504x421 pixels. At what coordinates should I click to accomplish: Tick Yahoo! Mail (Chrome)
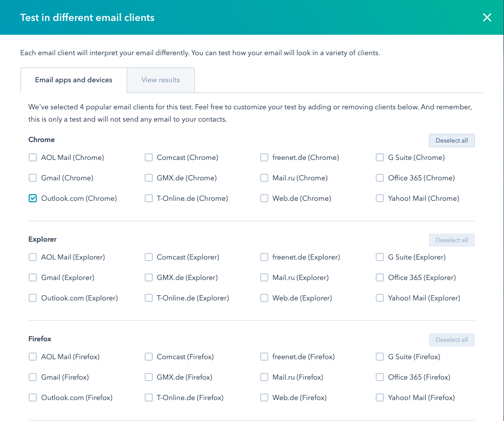[x=380, y=198]
